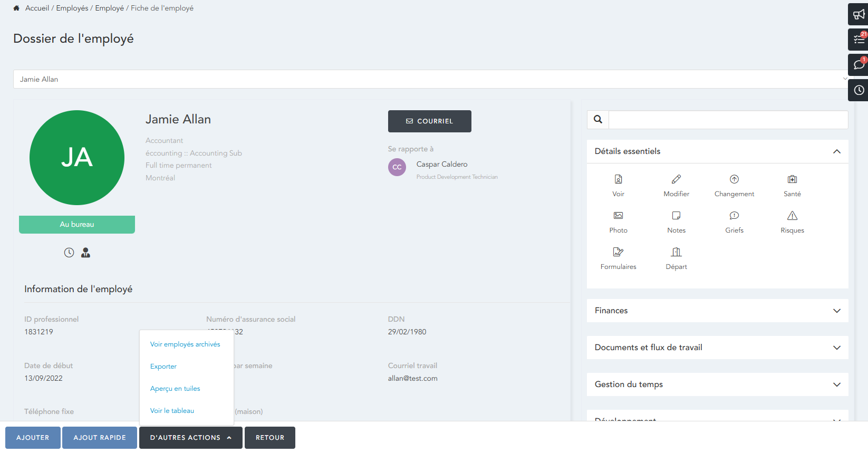
Task: Open the Changement icon
Action: [x=734, y=180]
